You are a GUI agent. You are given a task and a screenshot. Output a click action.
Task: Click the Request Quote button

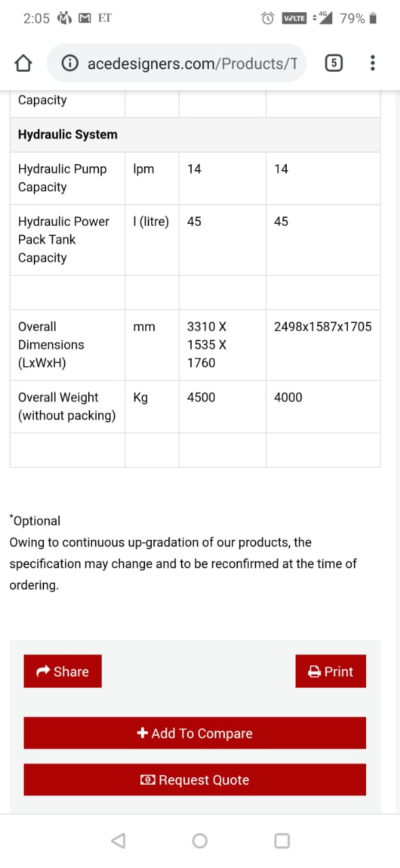coord(195,780)
